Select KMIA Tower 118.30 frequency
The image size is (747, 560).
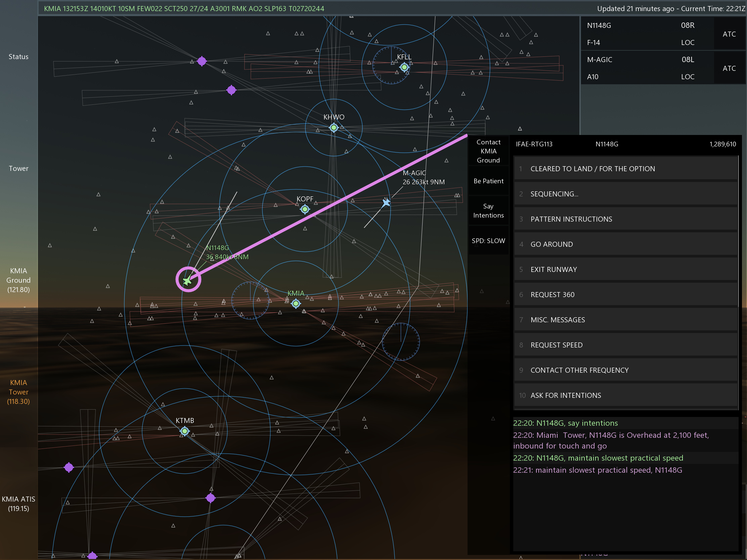18,392
